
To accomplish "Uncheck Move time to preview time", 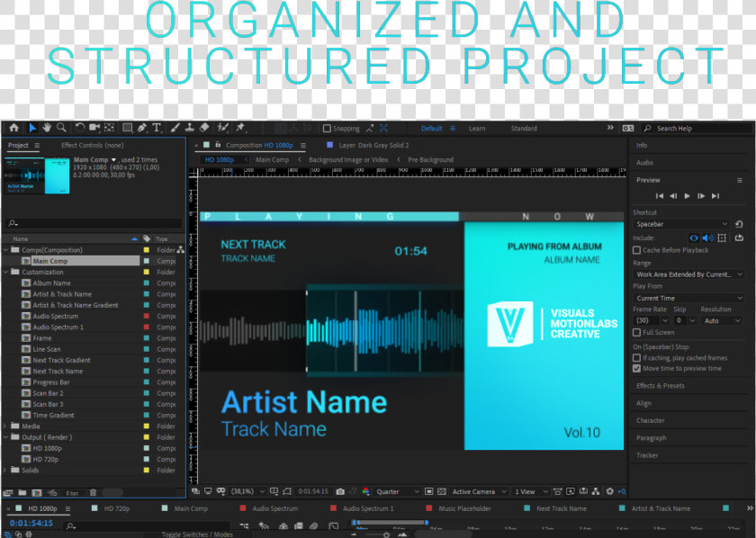I will click(x=636, y=369).
